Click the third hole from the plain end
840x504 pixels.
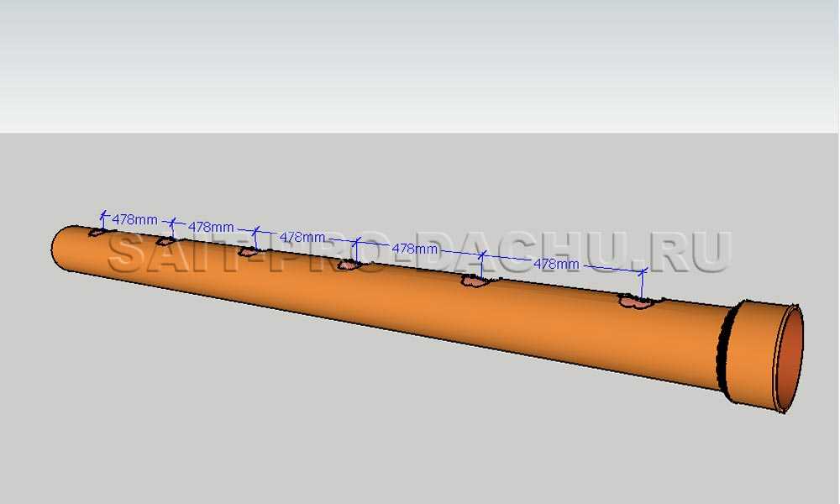[x=248, y=251]
